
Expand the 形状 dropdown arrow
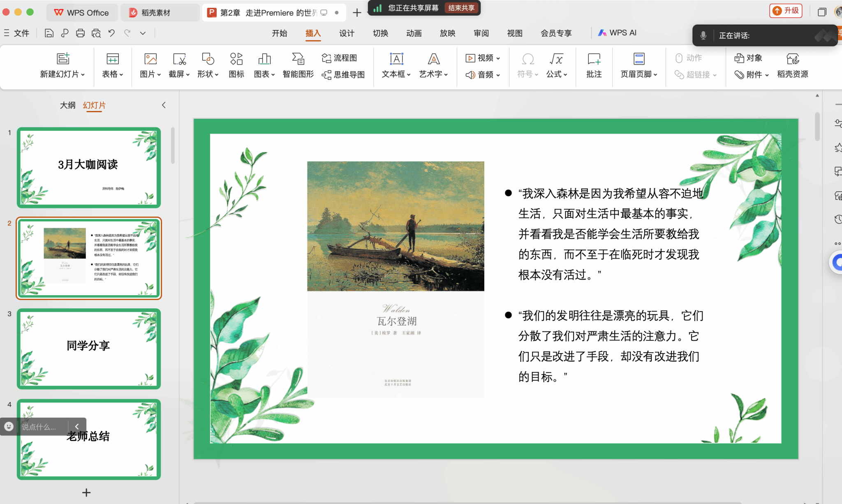click(x=217, y=74)
